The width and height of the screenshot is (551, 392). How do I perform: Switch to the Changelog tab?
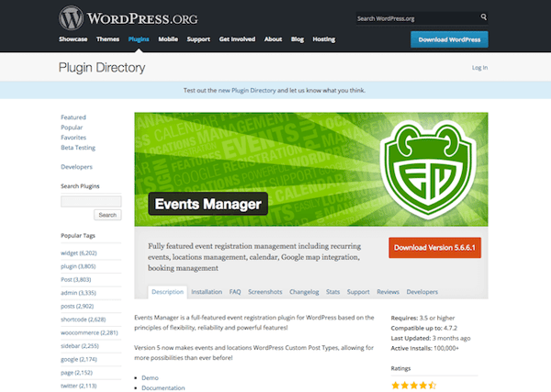point(304,292)
